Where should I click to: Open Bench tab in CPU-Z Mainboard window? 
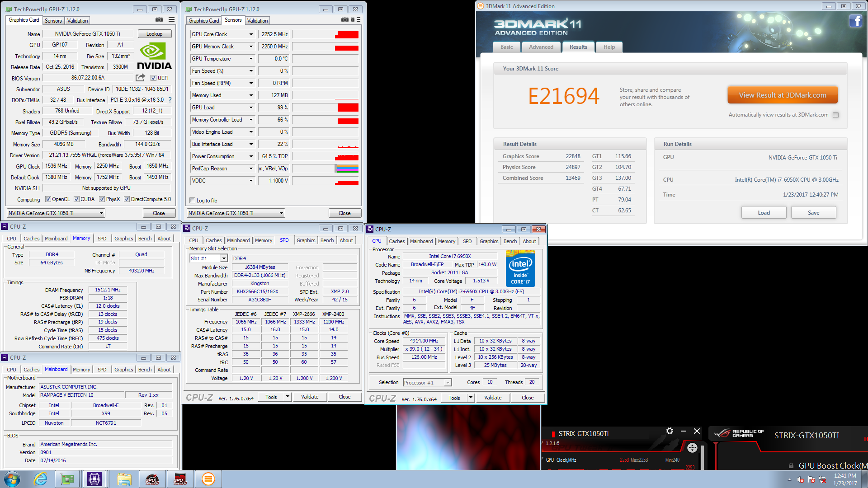point(145,370)
